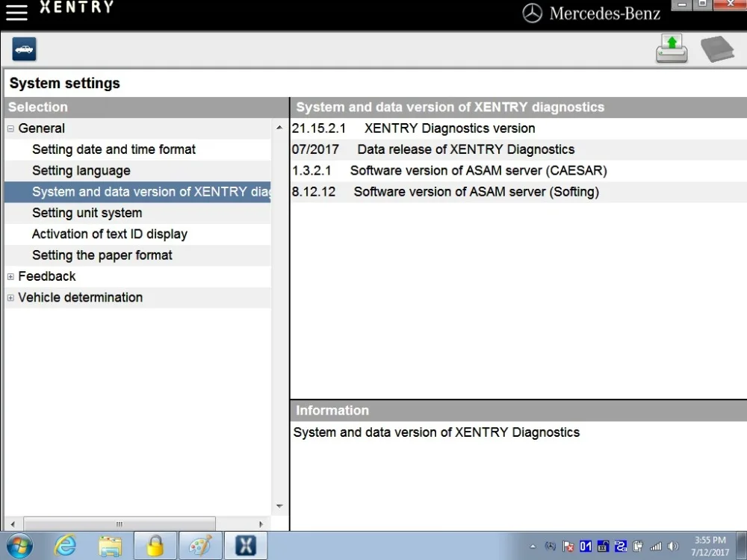Open Windows Explorer folder on taskbar
This screenshot has height=560, width=747.
[110, 547]
